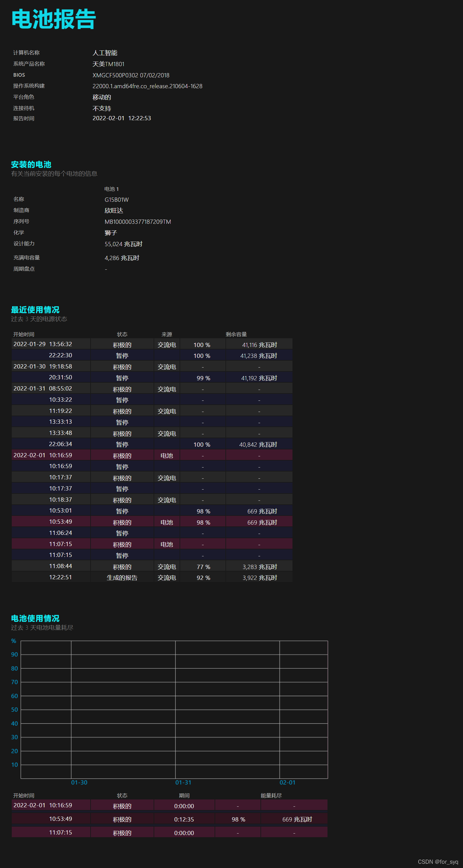463x868 pixels.
Task: Select the 90 y-axis label
Action: pyautogui.click(x=14, y=654)
